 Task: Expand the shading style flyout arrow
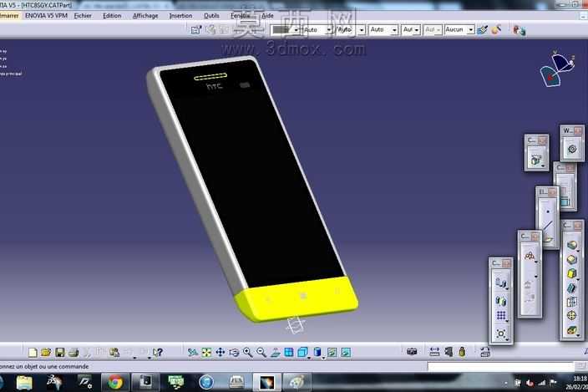point(323,357)
